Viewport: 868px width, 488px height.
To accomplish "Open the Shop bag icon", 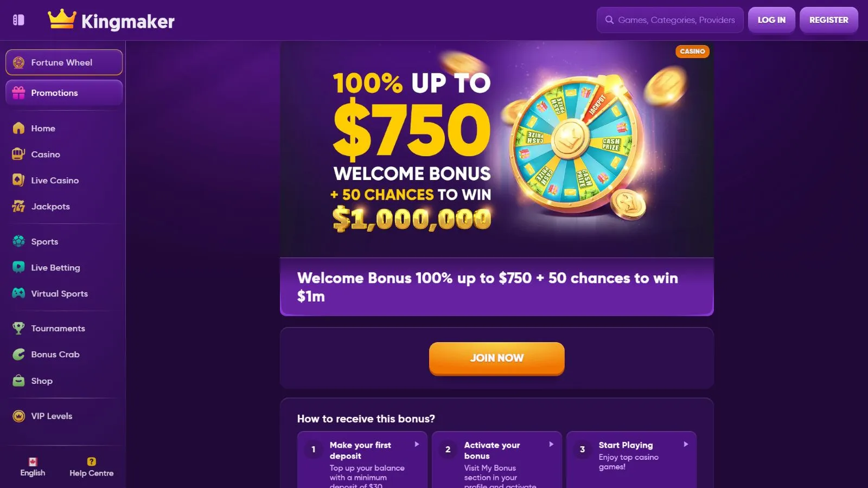I will click(18, 381).
